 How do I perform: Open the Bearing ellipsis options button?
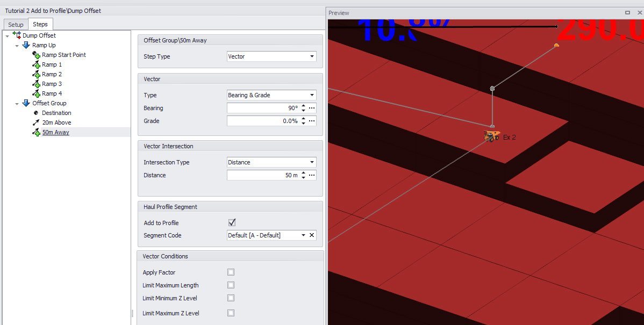pyautogui.click(x=312, y=108)
